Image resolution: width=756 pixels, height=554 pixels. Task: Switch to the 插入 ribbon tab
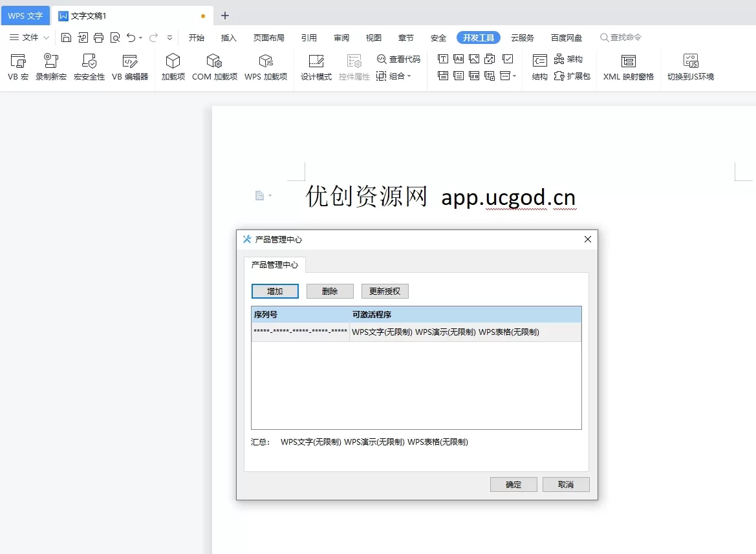(x=228, y=37)
